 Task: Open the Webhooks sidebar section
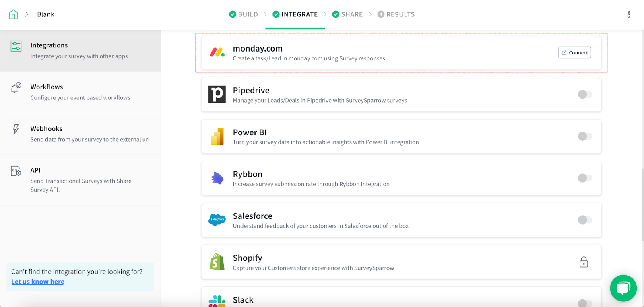pos(80,134)
